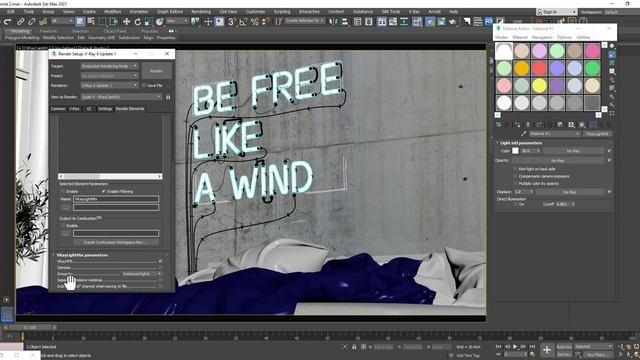The height and width of the screenshot is (360, 640).
Task: Go to the start frame button
Action: [498, 347]
